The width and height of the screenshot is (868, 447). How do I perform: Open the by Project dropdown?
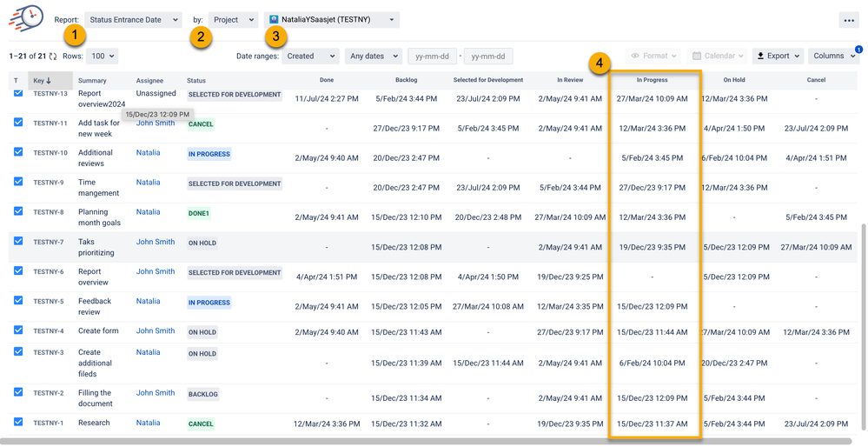pos(233,19)
